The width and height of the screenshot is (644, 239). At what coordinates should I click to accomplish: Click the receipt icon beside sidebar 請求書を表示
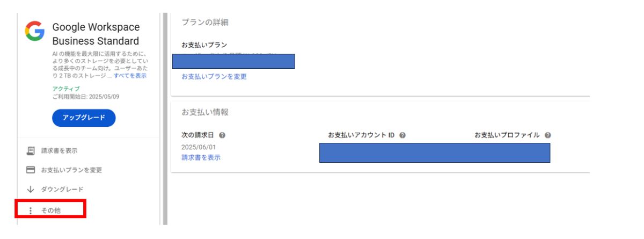tap(31, 151)
